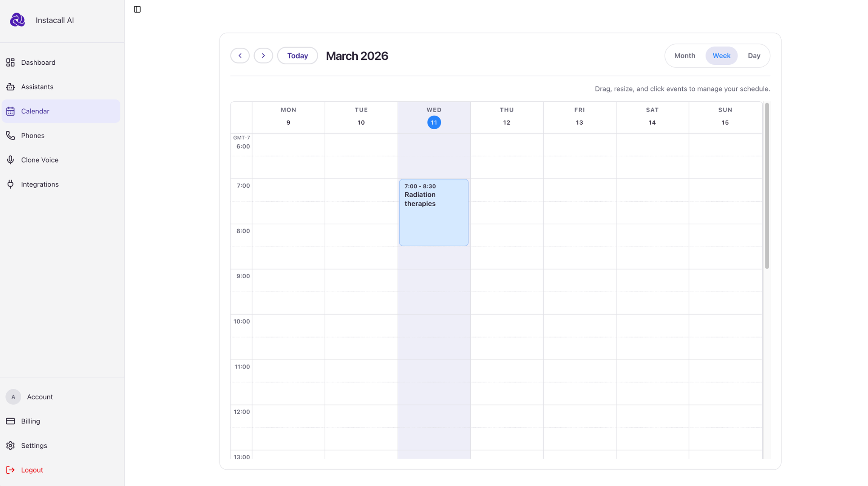Switch to Day view

point(754,56)
